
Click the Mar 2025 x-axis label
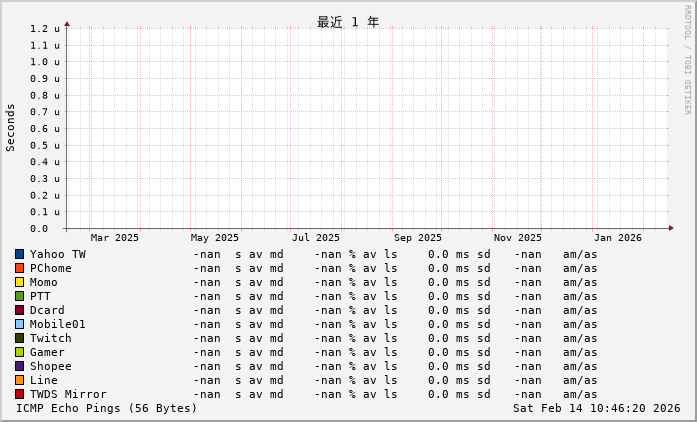(x=115, y=238)
